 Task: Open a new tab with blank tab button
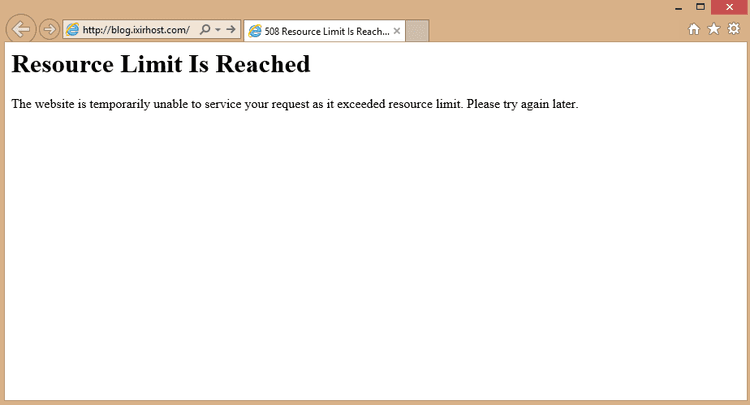coord(417,31)
